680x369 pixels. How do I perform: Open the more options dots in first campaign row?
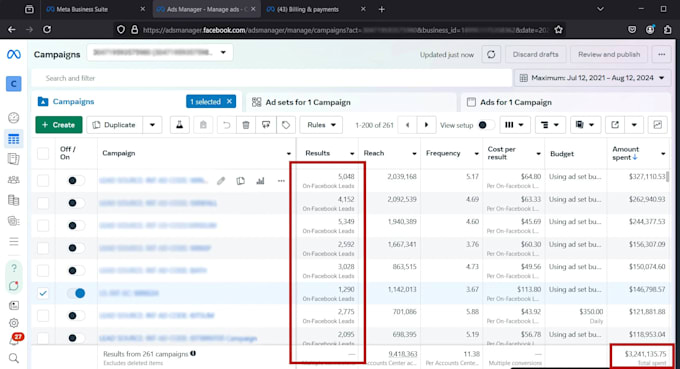coord(281,181)
